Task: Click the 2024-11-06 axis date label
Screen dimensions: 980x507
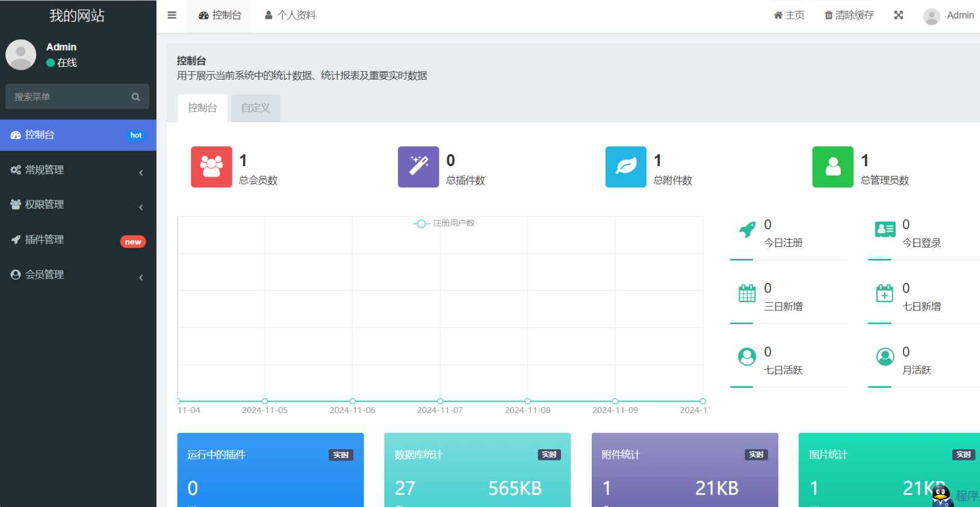Action: [x=352, y=410]
